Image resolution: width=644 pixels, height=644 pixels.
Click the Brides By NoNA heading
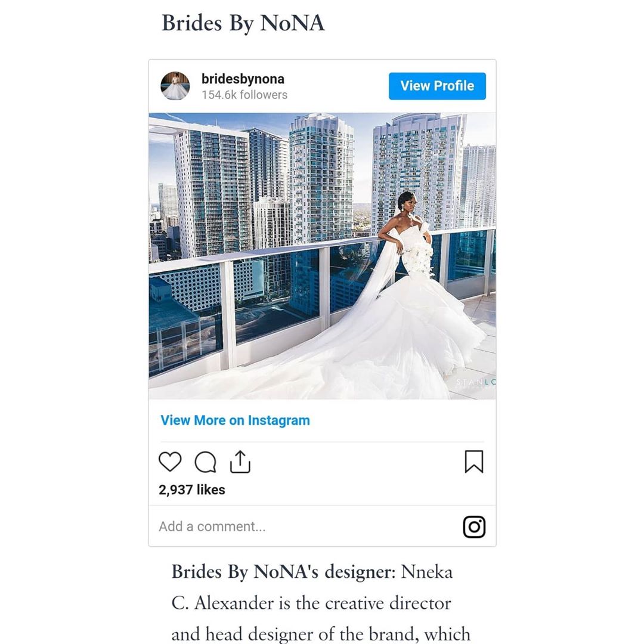pos(243,23)
